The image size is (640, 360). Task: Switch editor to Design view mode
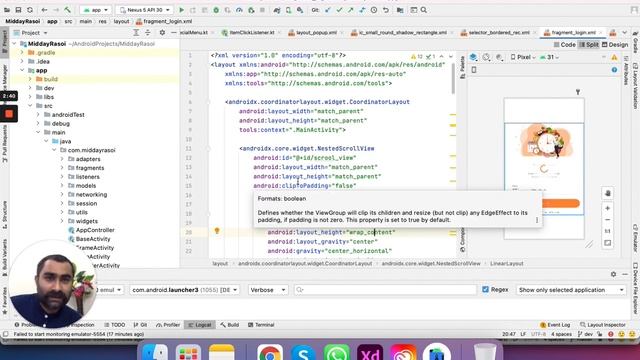pos(615,45)
